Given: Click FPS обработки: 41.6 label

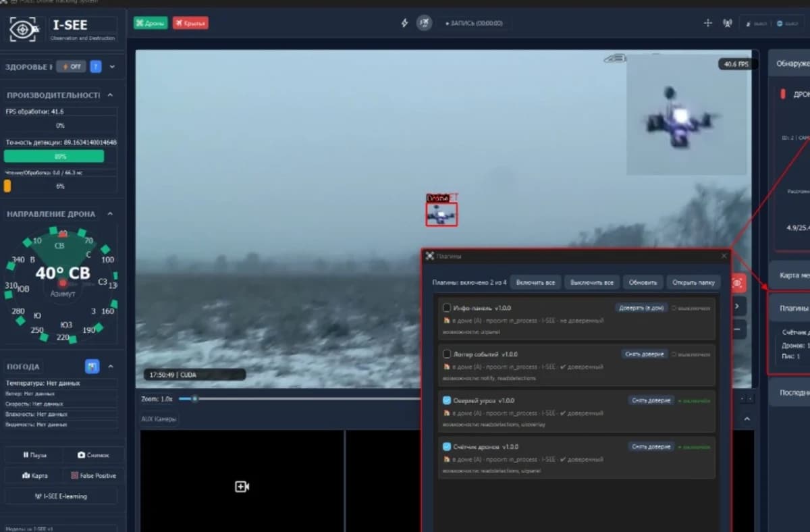Looking at the screenshot, I should 34,111.
